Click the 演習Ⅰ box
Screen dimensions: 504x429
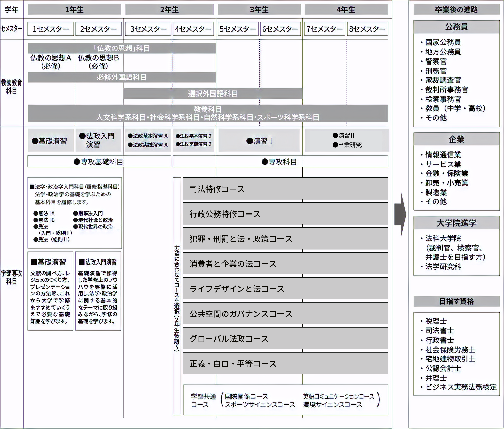[x=259, y=141]
